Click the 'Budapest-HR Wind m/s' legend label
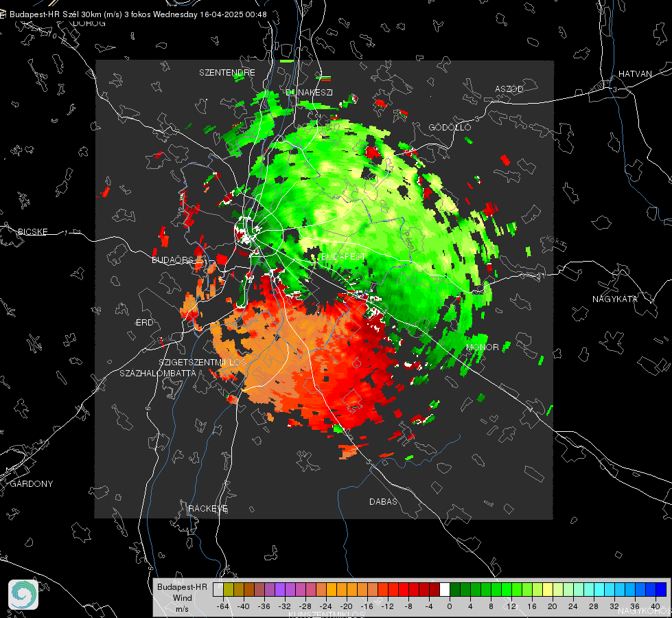Screen dimensions: 672x618 (x=182, y=598)
